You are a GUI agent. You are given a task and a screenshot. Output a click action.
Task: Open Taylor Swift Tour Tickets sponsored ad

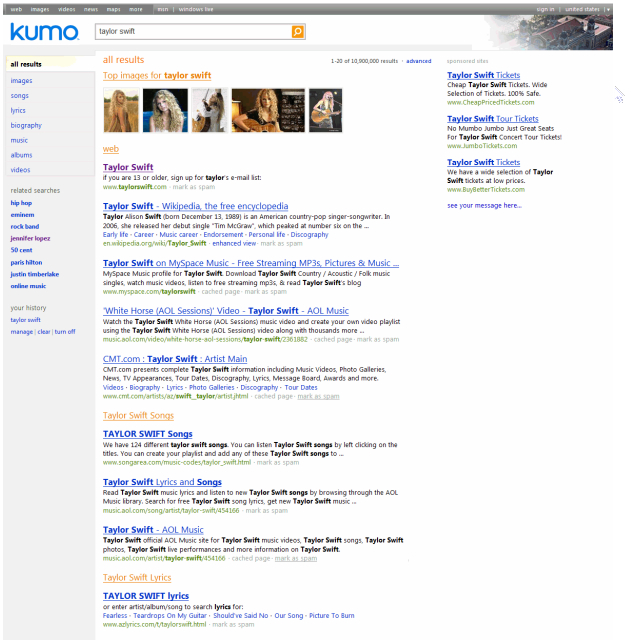click(493, 119)
